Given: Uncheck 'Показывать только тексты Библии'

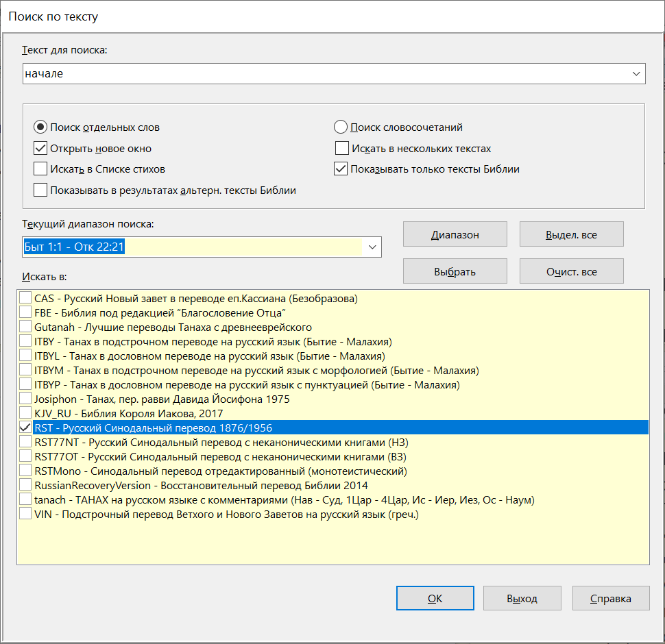Looking at the screenshot, I should tap(341, 169).
